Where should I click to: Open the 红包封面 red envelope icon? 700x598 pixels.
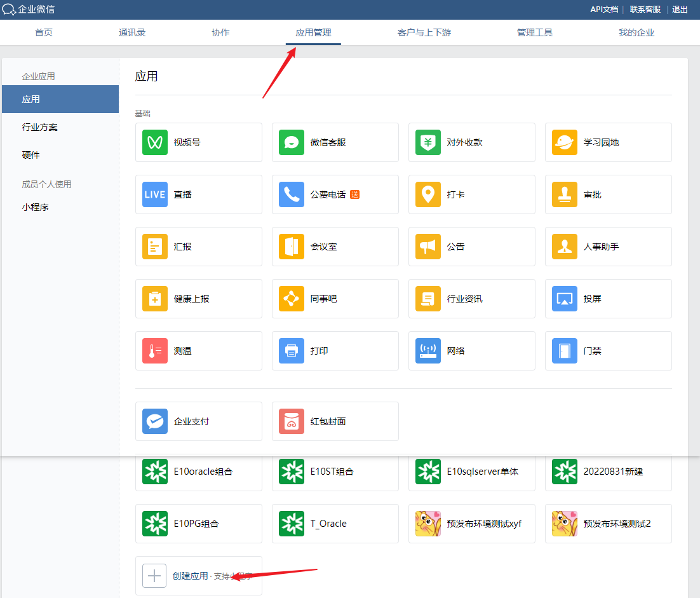(x=292, y=421)
